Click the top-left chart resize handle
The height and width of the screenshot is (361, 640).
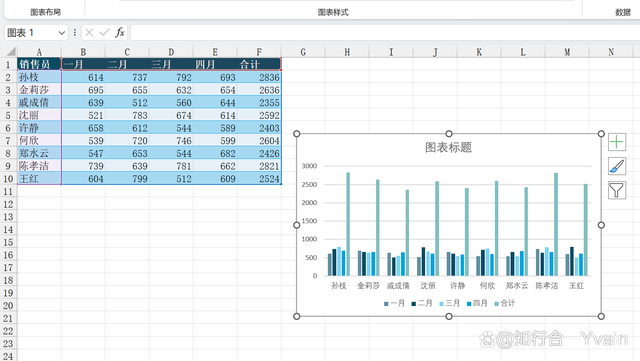[297, 134]
